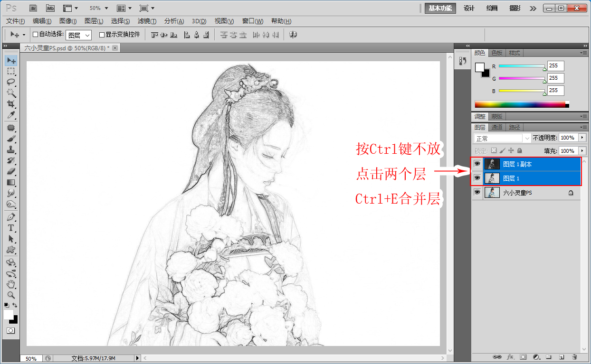Switch to 设计 workspace
The image size is (591, 364).
tap(469, 8)
